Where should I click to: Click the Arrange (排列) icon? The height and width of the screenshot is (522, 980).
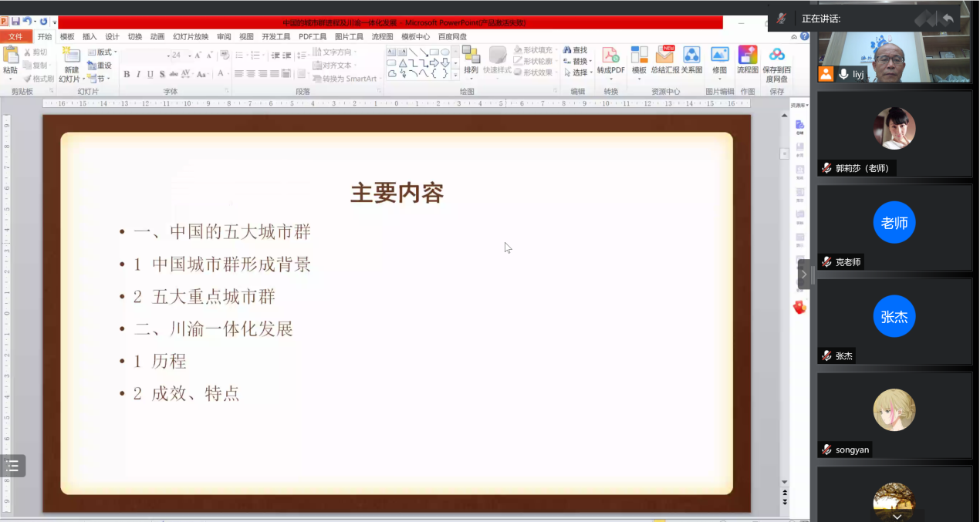[x=471, y=60]
